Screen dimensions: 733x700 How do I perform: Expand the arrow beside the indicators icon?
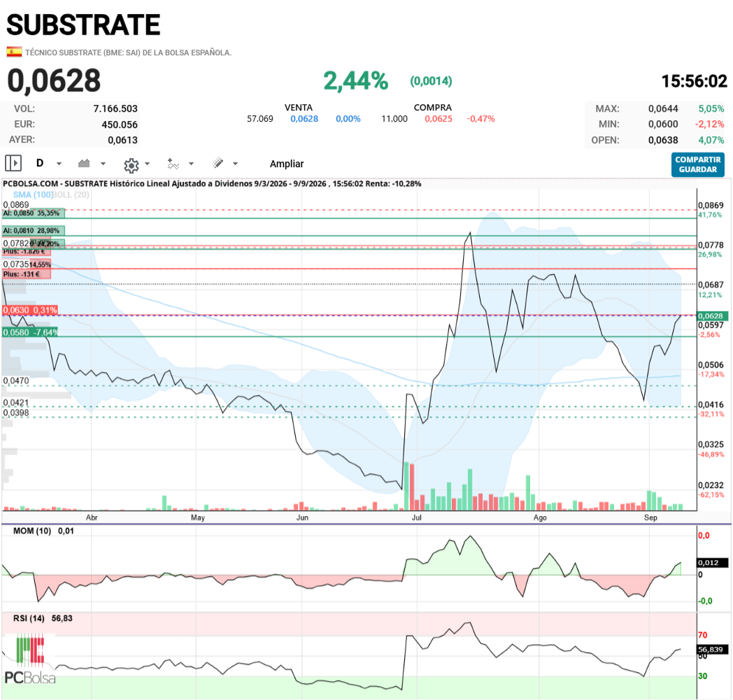(x=191, y=164)
